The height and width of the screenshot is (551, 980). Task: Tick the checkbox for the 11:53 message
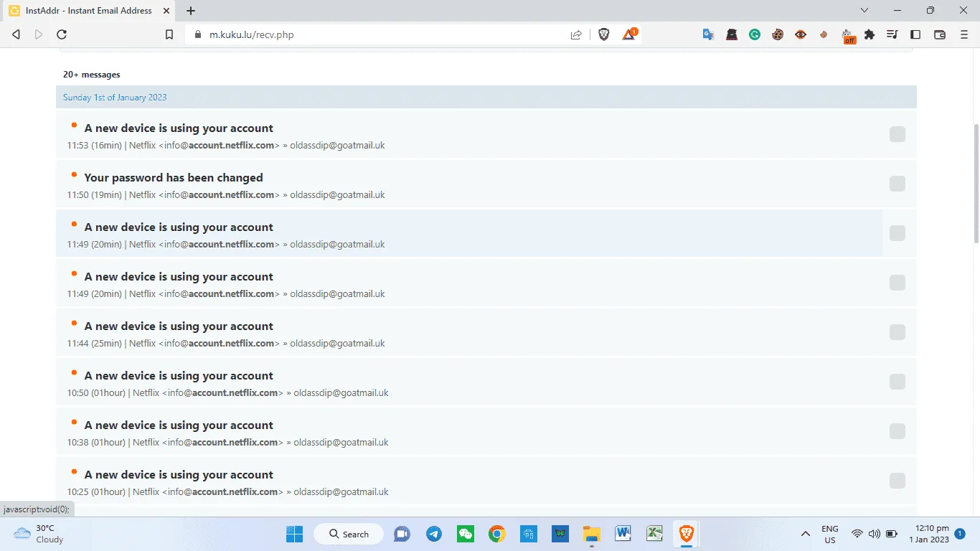click(897, 134)
